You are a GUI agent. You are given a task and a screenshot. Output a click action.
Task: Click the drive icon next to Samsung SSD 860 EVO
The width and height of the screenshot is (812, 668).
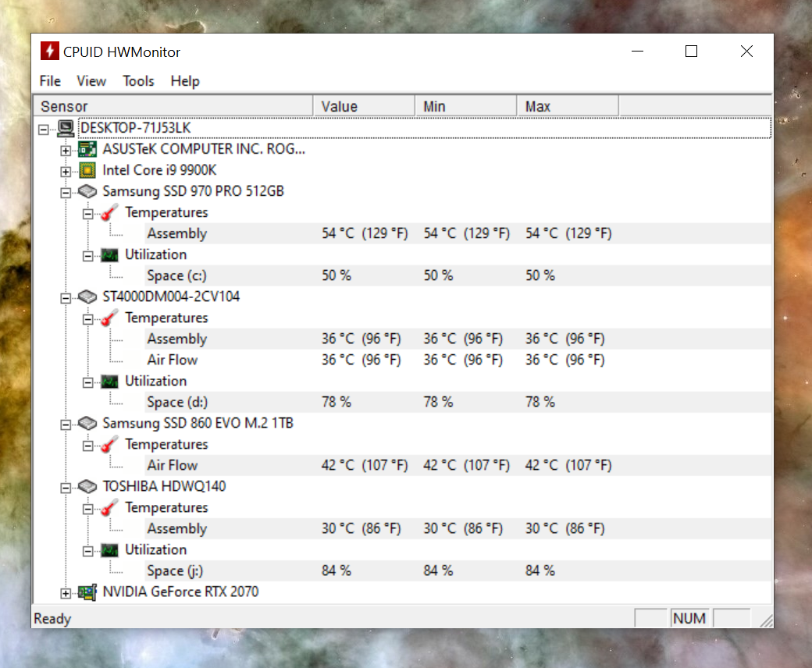pos(87,423)
